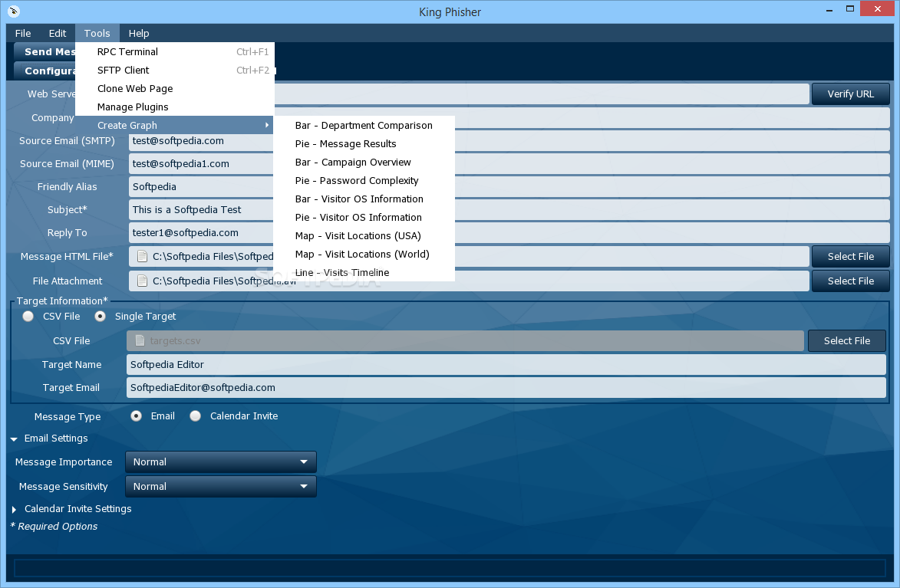The width and height of the screenshot is (900, 588).
Task: Click the Target Name field
Action: click(x=506, y=364)
